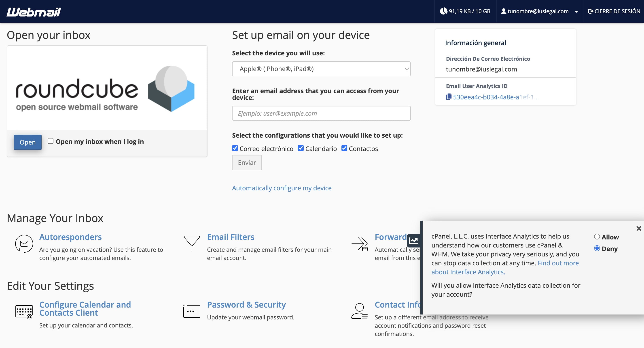Click the Password & Security icon

tap(192, 311)
